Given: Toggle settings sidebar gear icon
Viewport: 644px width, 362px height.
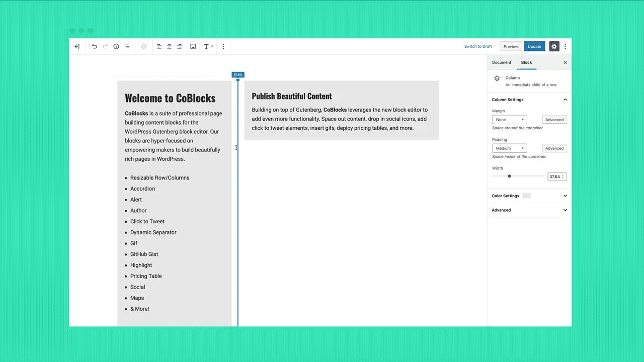Looking at the screenshot, I should tap(554, 46).
